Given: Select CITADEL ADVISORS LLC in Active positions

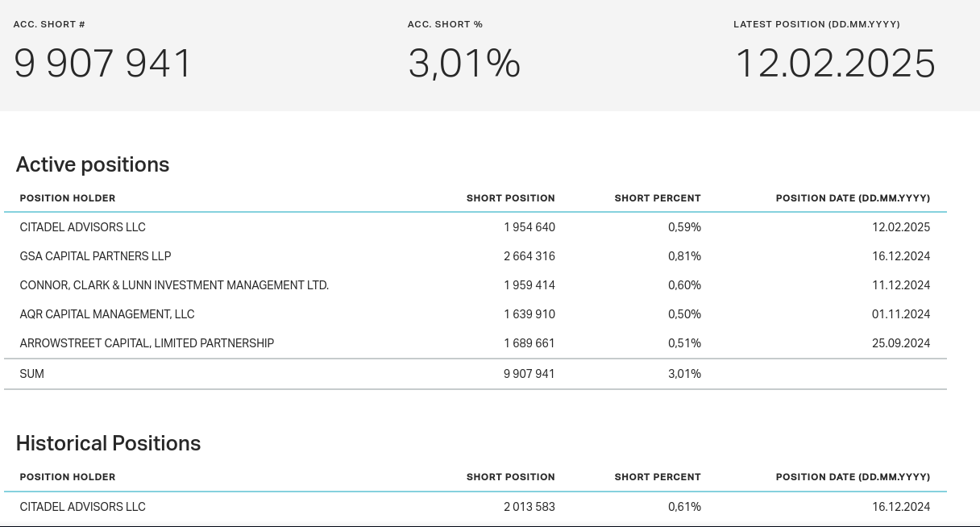Looking at the screenshot, I should (83, 227).
